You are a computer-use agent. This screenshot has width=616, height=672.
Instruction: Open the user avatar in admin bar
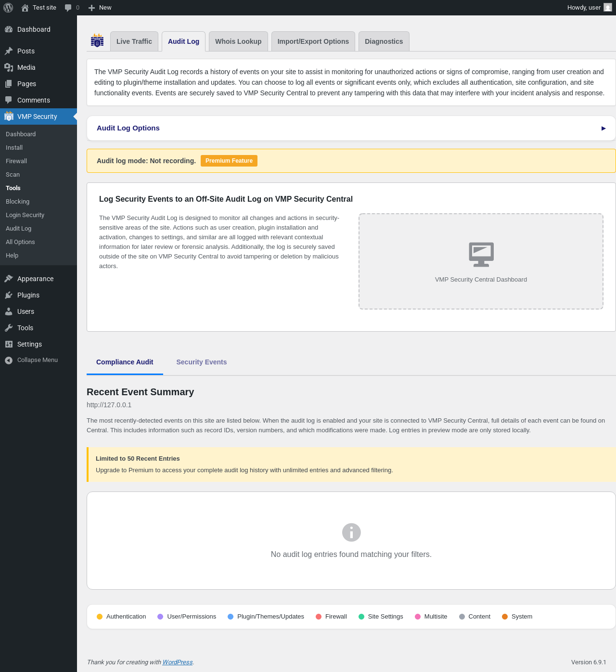608,8
